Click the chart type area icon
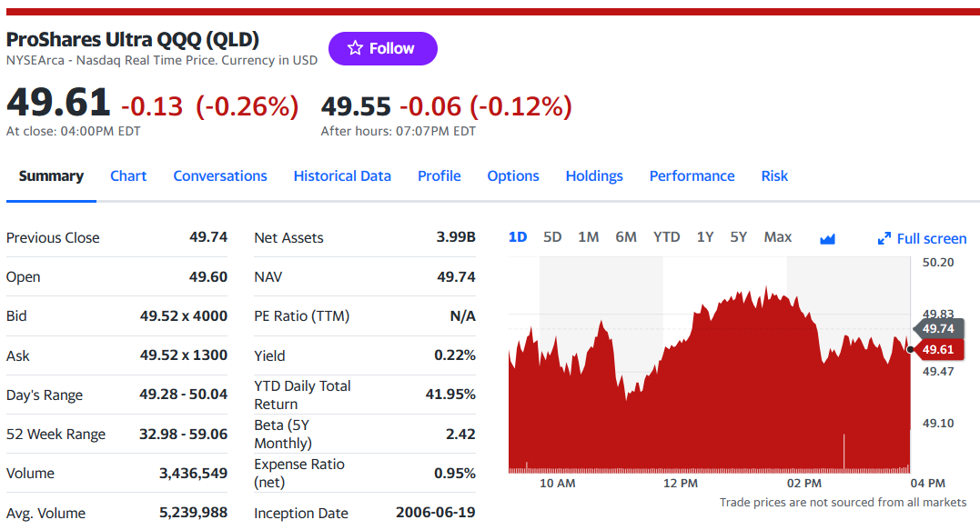The width and height of the screenshot is (980, 530). click(827, 238)
